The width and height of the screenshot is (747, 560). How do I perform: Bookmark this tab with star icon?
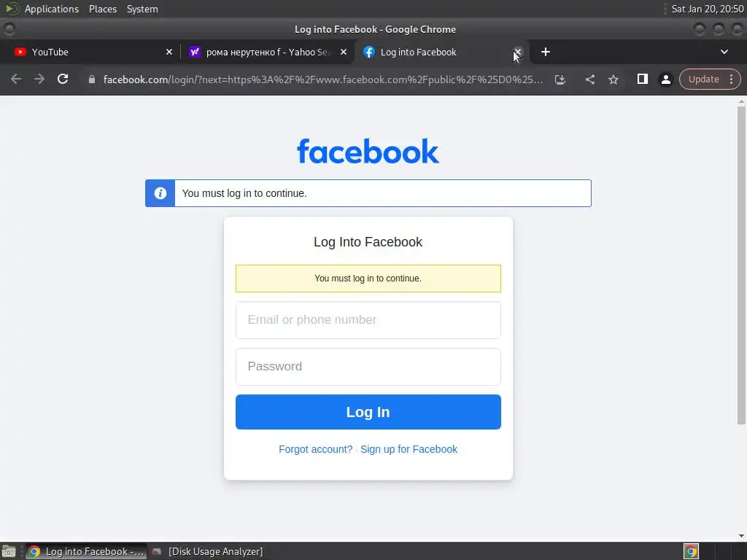614,79
